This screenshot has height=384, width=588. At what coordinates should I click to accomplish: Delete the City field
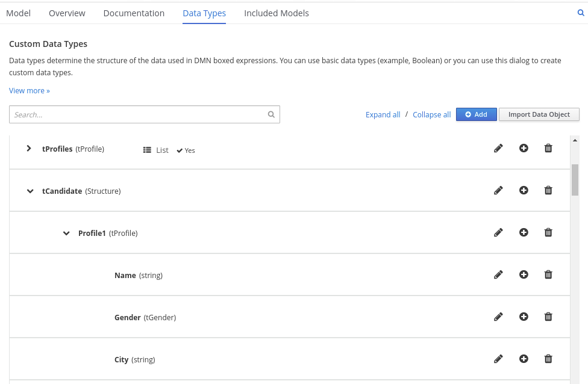[548, 359]
